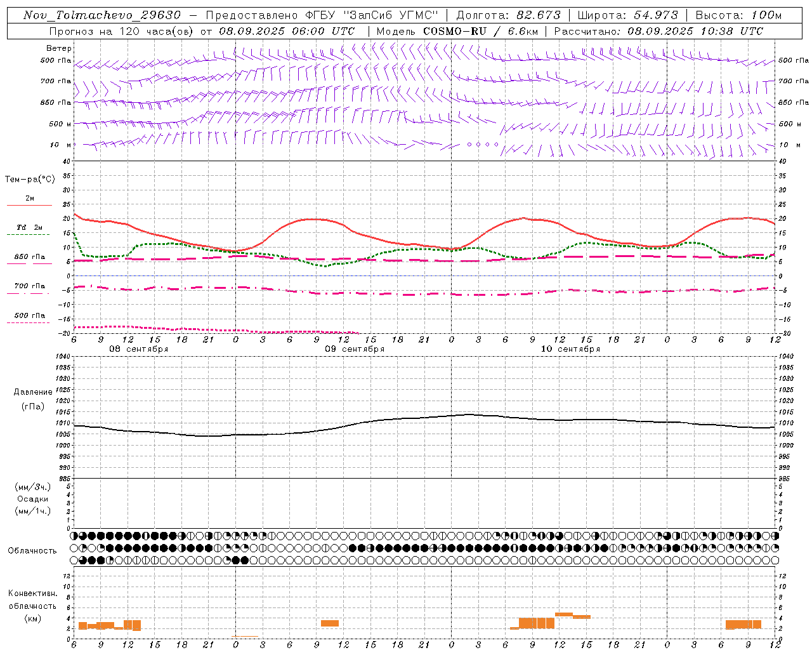This screenshot has width=812, height=650.
Task: Click the 'Тем-ра(°C)' temperature panel label
Action: click(x=30, y=180)
